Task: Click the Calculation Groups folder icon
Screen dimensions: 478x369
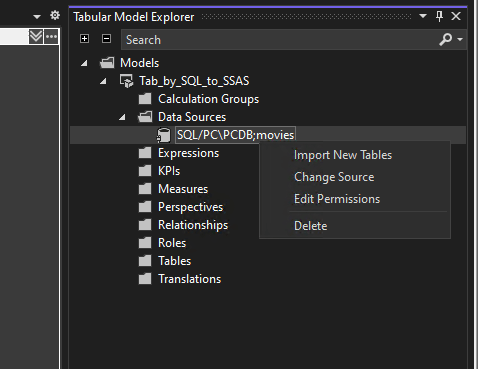Action: [x=145, y=99]
